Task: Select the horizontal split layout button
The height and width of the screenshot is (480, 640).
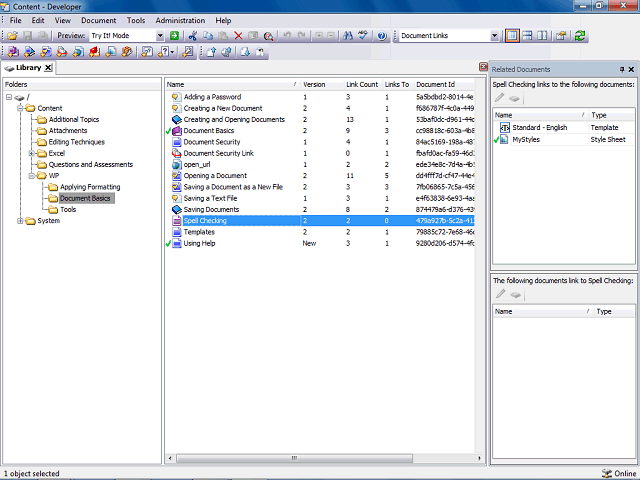Action: coord(527,36)
